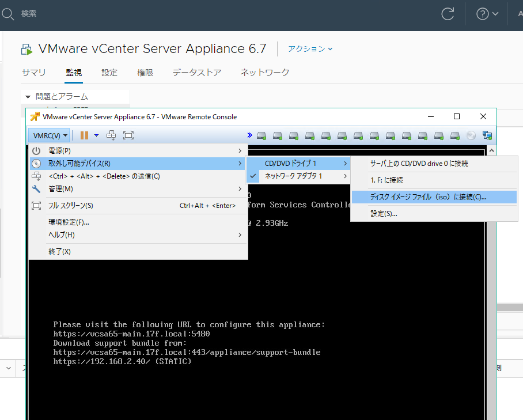
Task: Select サーバ上の CD/DVD drive 0 に接続
Action: click(434, 164)
